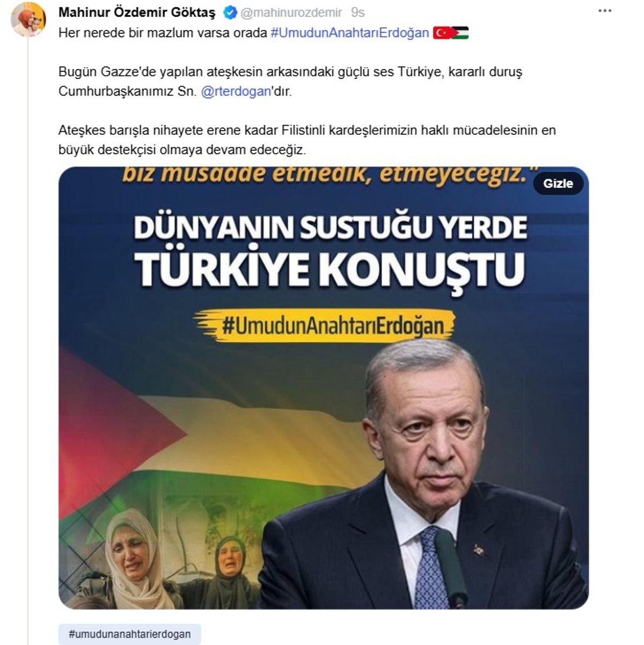Open Mahinur Özdemir Göktaş profile avatar
The image size is (644, 645).
tap(28, 19)
